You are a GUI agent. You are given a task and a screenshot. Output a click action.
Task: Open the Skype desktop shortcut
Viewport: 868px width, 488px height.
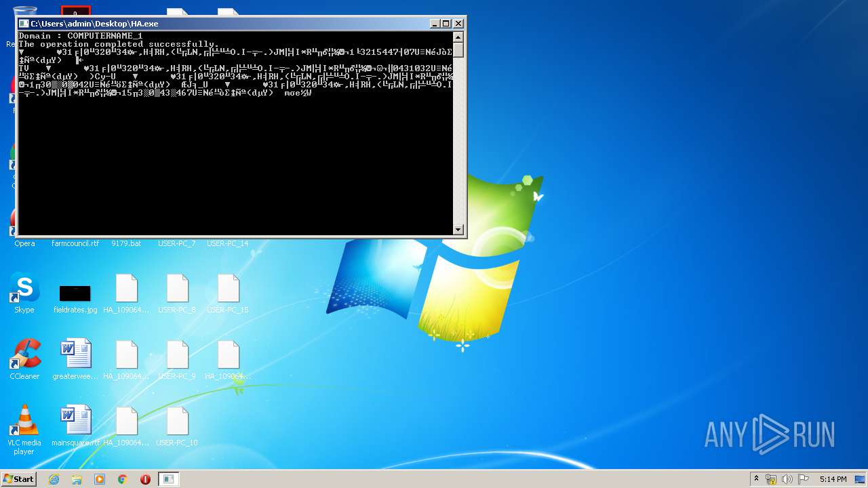click(24, 293)
